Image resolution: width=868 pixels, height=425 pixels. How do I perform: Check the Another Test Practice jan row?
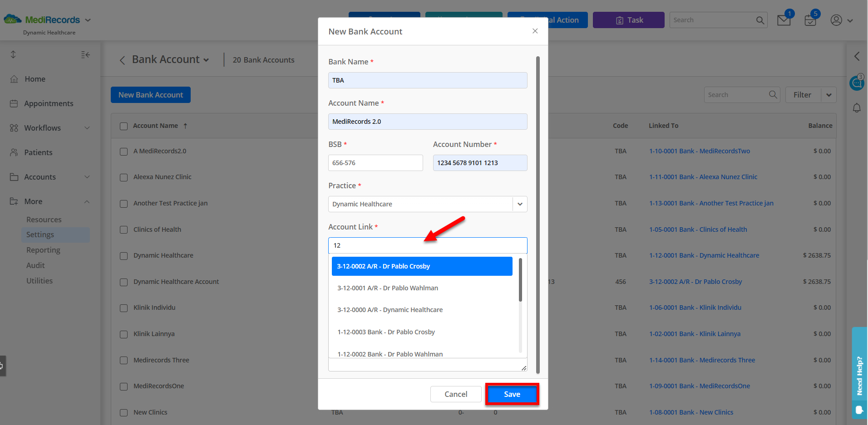[x=123, y=204]
